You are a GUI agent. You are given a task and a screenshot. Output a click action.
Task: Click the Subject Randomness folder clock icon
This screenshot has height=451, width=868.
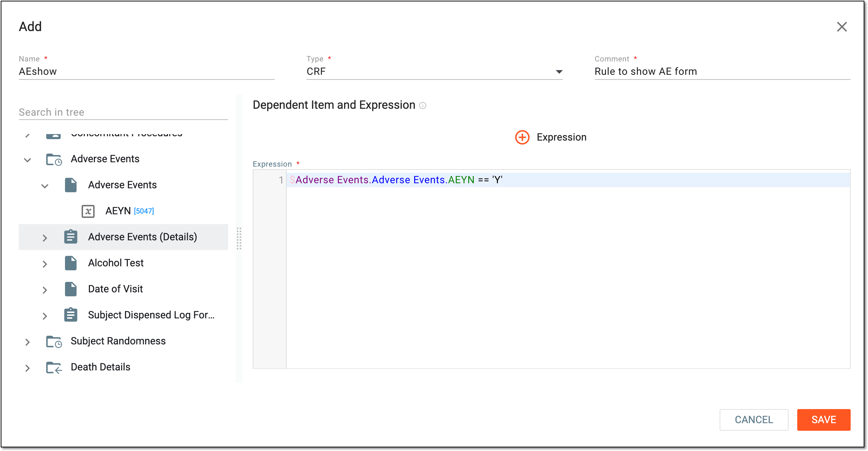54,342
